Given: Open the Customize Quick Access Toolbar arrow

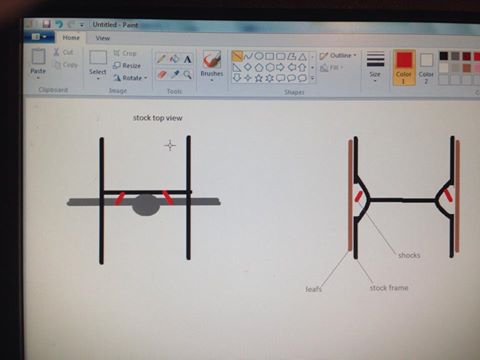Looking at the screenshot, I should [82, 25].
